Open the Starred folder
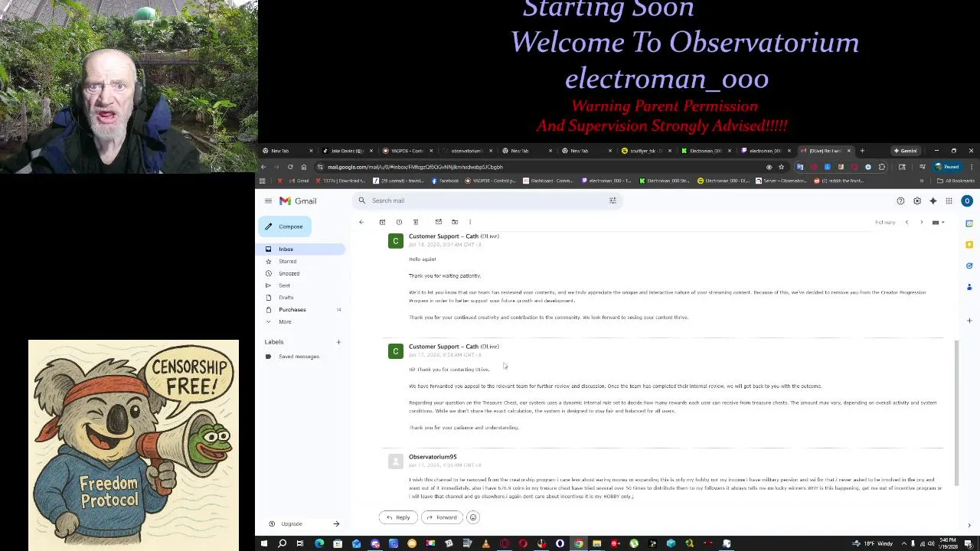The image size is (980, 551). (x=287, y=261)
